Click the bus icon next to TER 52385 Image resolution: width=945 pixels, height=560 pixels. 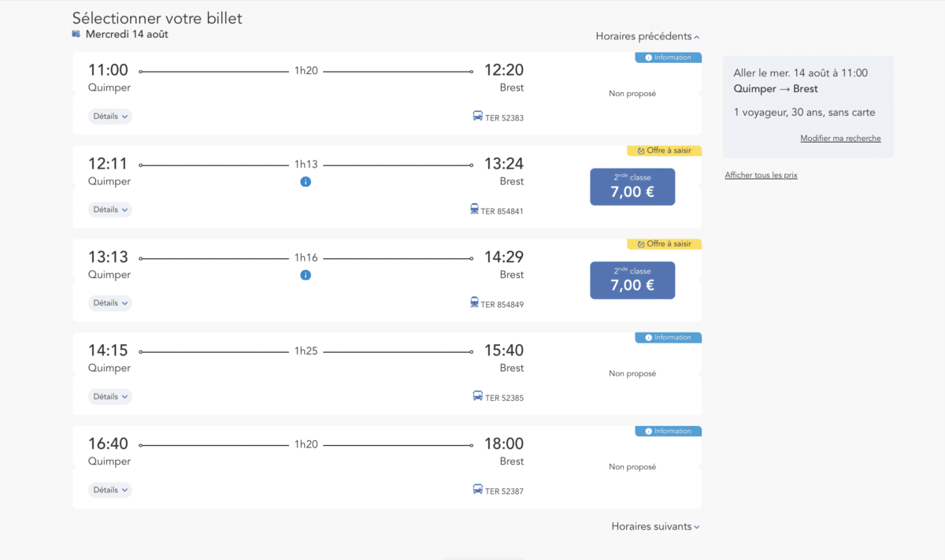478,396
